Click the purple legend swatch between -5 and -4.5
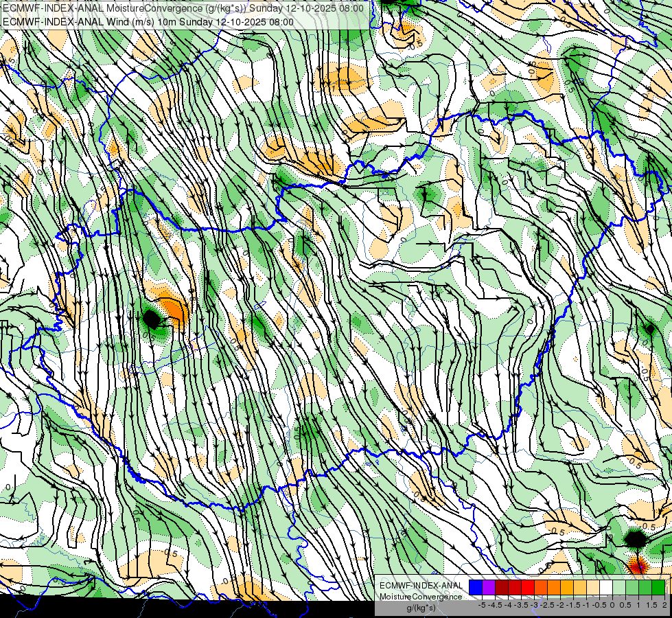Viewport: 672px width, 618px height. point(489,587)
